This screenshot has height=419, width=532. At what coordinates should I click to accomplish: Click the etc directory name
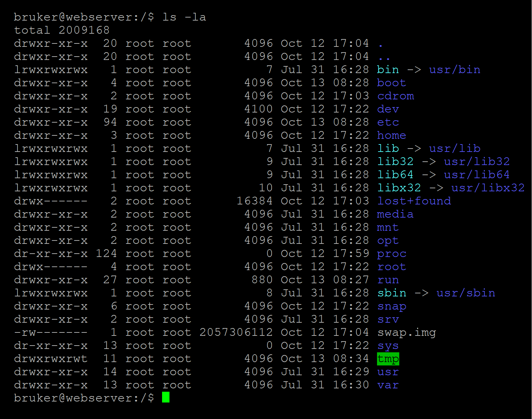click(388, 122)
